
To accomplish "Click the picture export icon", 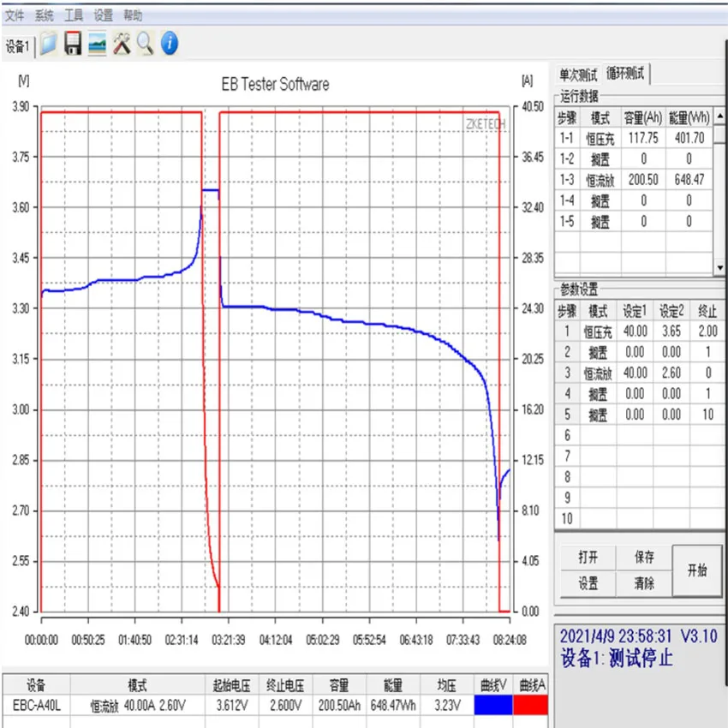I will [97, 44].
